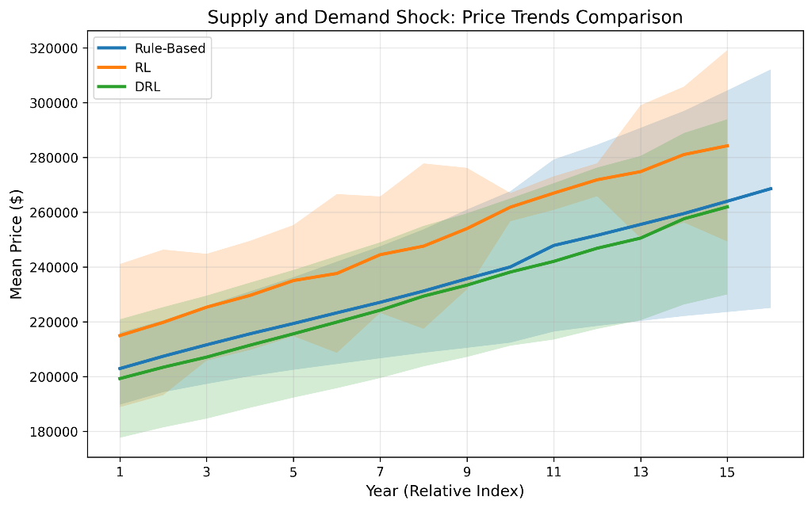This screenshot has width=812, height=508.
Task: Click the orange RL line endpoint at year 15
Action: point(727,146)
